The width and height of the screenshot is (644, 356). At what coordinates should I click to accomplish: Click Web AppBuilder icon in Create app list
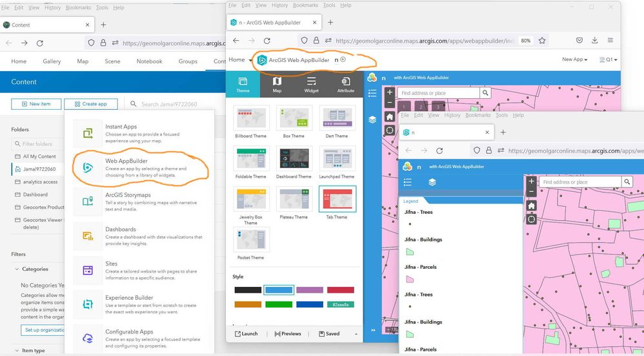(x=88, y=168)
